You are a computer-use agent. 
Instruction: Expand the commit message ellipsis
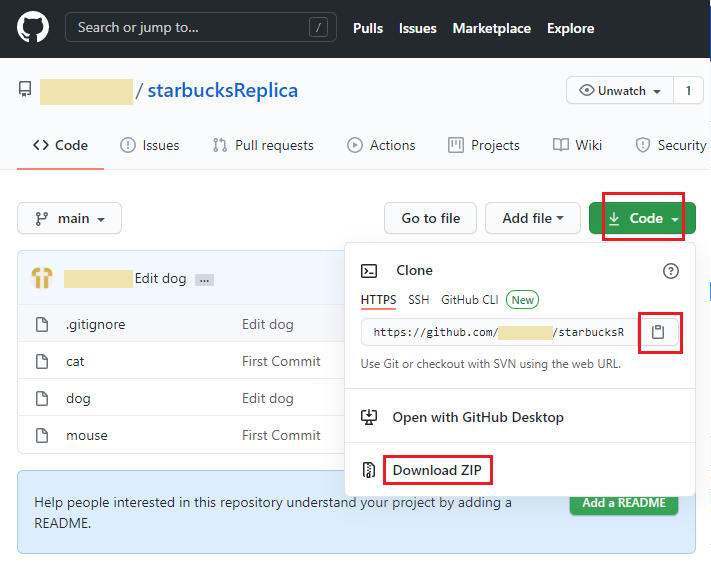(205, 280)
